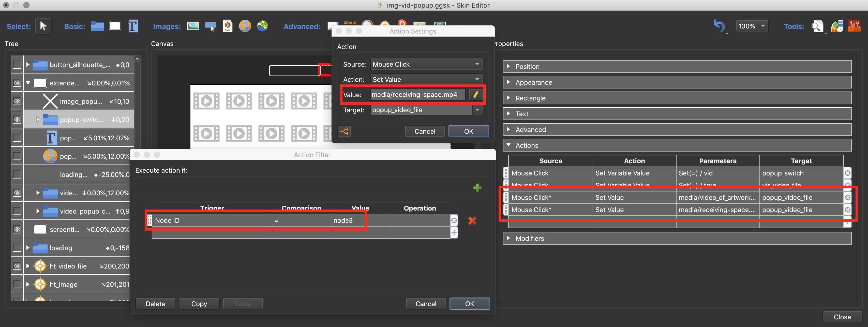Click the blue Undo arrow
This screenshot has height=327, width=868.
[x=719, y=26]
